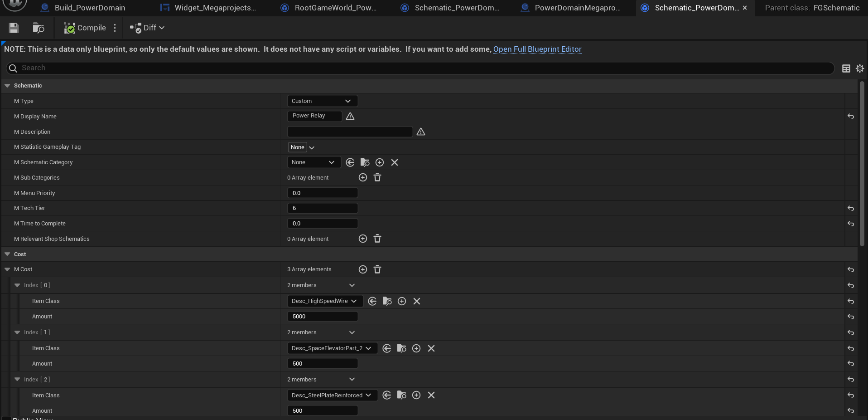
Task: Collapse Index [ 2 ] entry
Action: point(17,380)
